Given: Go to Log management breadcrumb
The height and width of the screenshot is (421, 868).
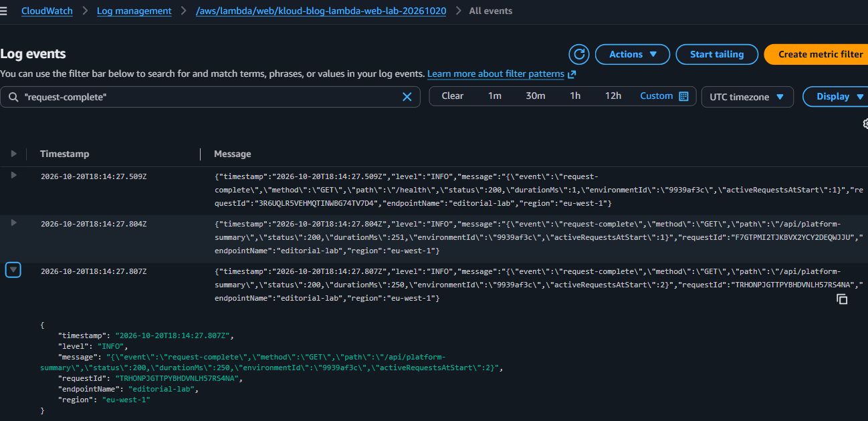Looking at the screenshot, I should pos(134,11).
